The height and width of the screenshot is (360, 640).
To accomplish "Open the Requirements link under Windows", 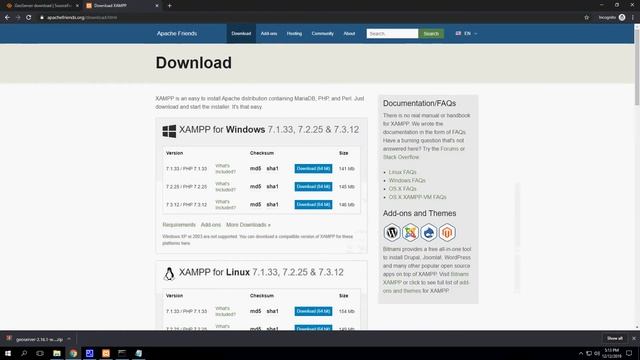I will coord(179,225).
